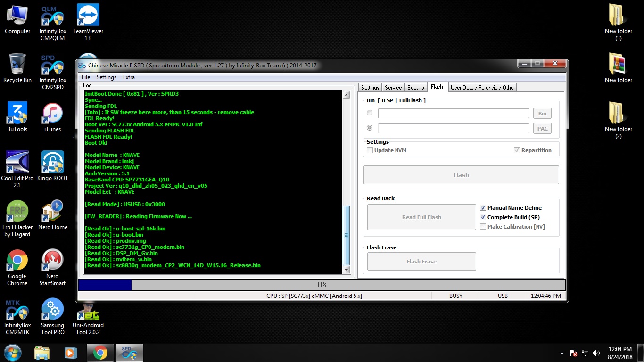Click the Bin file path field
Viewport: 644px width, 362px height.
pyautogui.click(x=454, y=113)
